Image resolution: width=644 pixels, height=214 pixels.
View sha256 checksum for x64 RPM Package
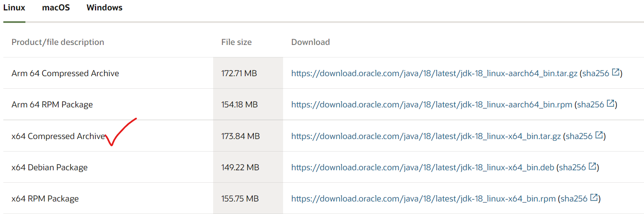point(574,199)
